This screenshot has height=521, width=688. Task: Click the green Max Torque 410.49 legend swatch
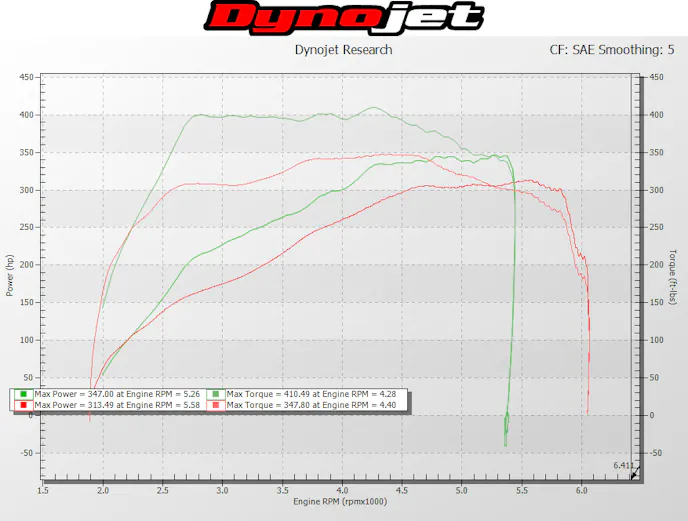(217, 394)
